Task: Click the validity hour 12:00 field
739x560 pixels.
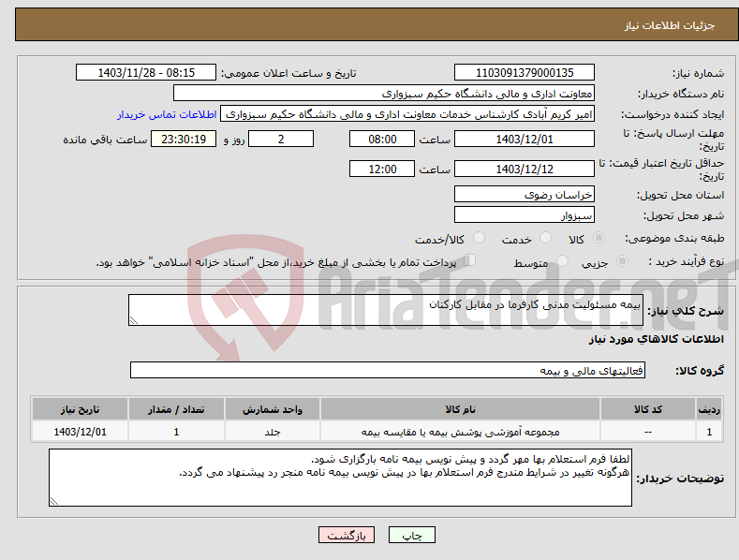Action: tap(382, 169)
